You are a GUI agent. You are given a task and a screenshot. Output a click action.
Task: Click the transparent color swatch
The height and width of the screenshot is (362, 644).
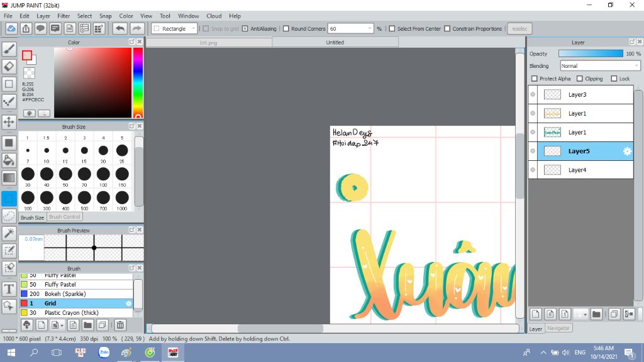pyautogui.click(x=29, y=73)
